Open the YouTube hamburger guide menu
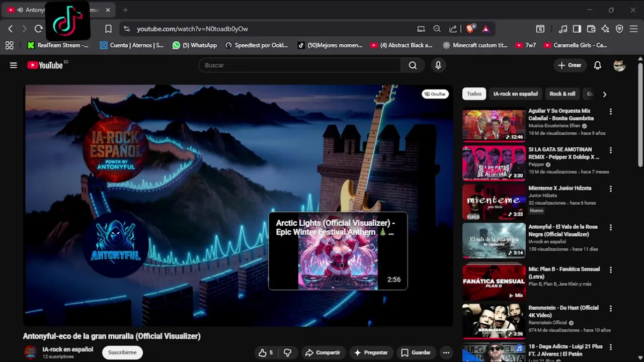Screen dimensions: 644x362 14,65
